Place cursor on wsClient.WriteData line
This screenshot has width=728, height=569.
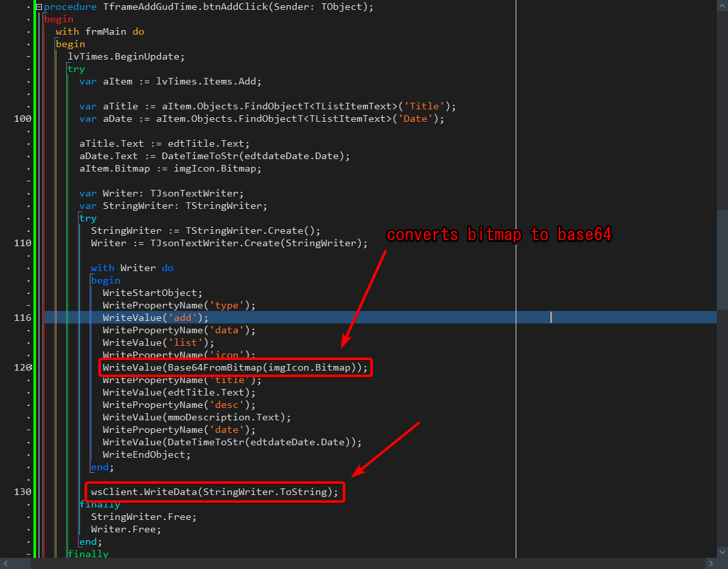[x=214, y=492]
